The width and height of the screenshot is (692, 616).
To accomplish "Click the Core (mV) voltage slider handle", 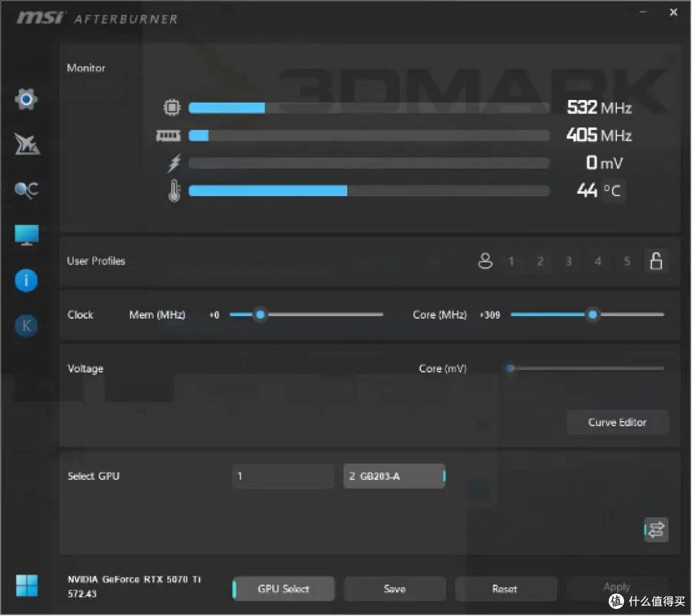I will click(x=511, y=369).
